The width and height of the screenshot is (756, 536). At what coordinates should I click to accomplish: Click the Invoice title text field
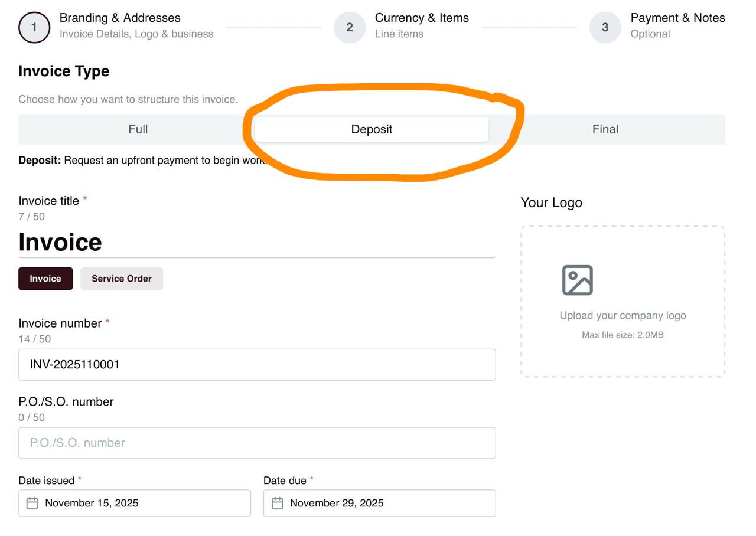257,243
